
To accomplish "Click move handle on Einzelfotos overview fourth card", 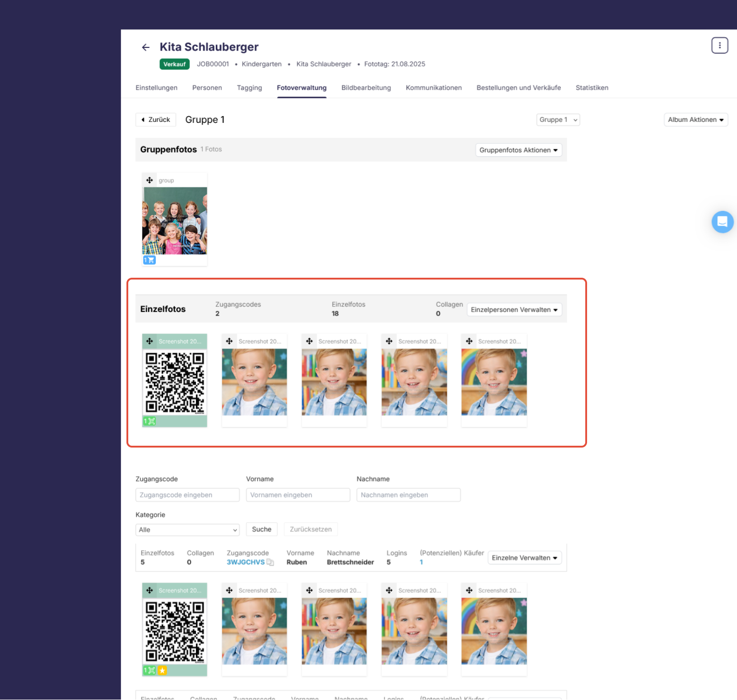I will tap(389, 341).
